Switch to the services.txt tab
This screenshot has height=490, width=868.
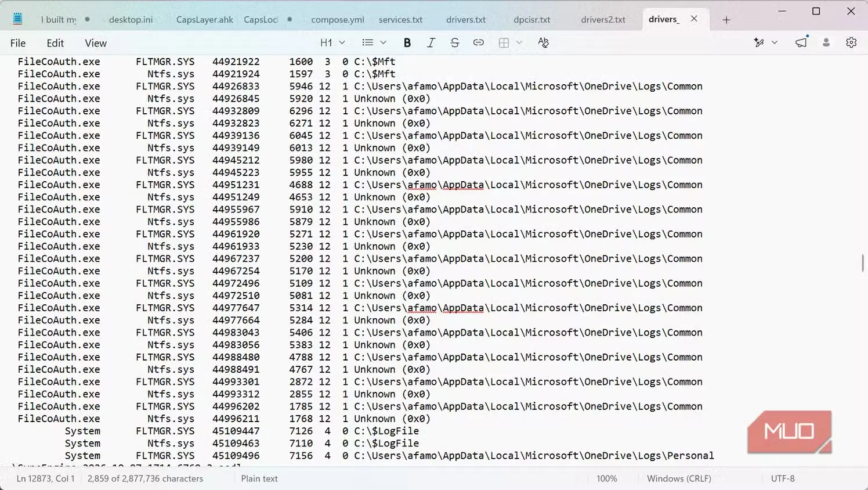(x=400, y=20)
